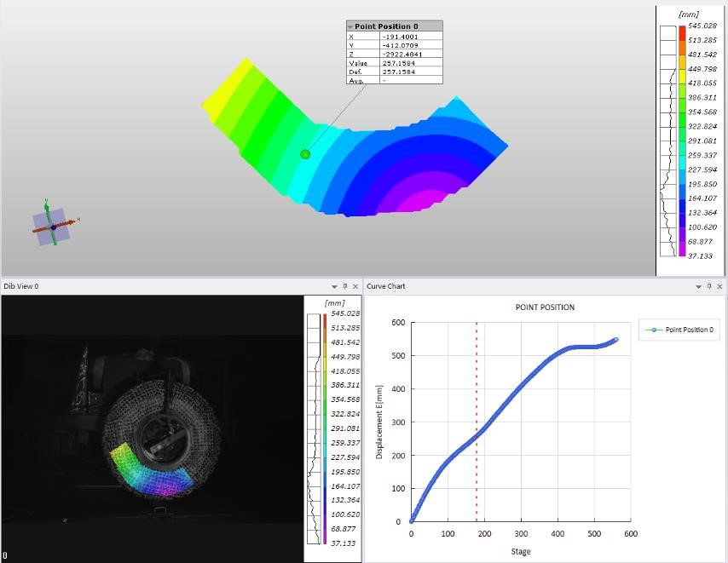Click the green measurement point on surface
Screen dimensions: 728x563
[x=305, y=154]
